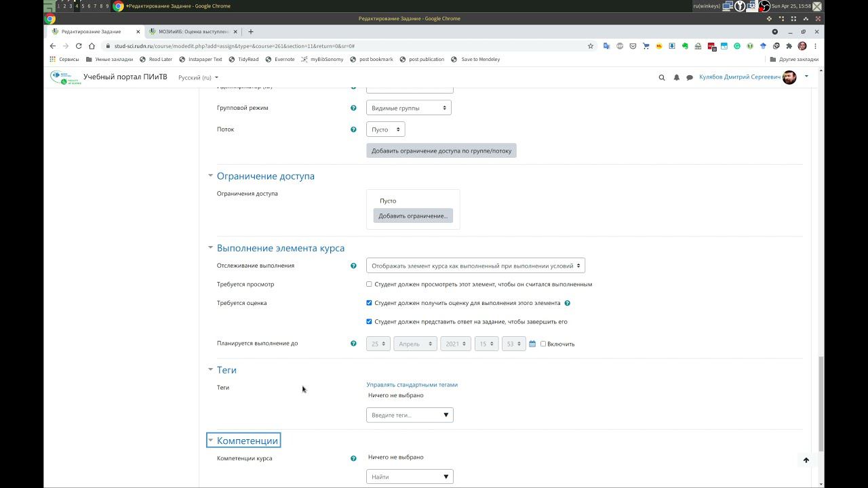This screenshot has width=868, height=488.
Task: Open the Evernote elephant extension
Action: (685, 46)
